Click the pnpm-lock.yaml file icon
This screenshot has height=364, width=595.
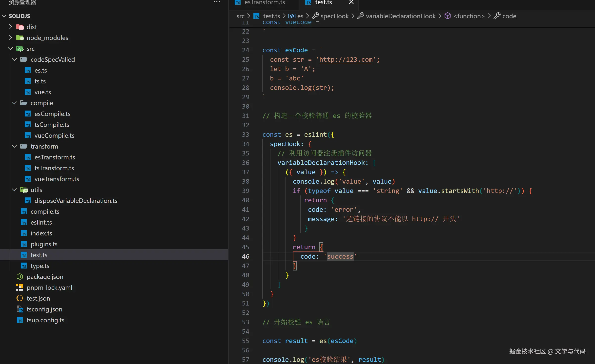tap(20, 287)
